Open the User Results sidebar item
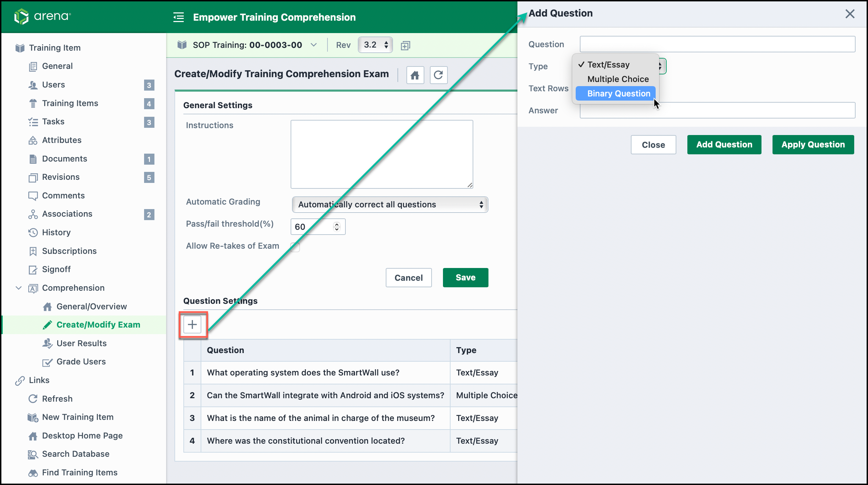Viewport: 868px width, 485px height. (81, 343)
